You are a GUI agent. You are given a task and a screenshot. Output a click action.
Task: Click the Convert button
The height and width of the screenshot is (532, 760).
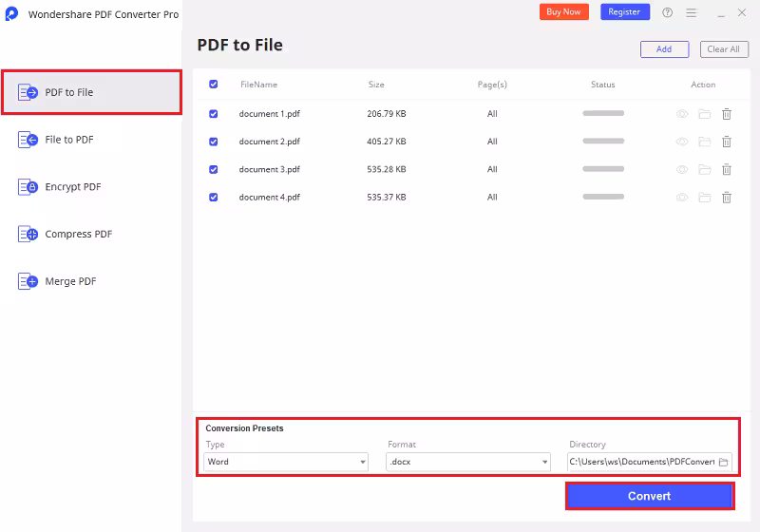[x=650, y=496]
